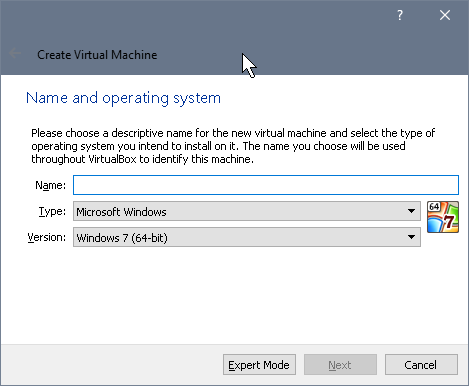Switch to Expert Mode

coord(259,365)
